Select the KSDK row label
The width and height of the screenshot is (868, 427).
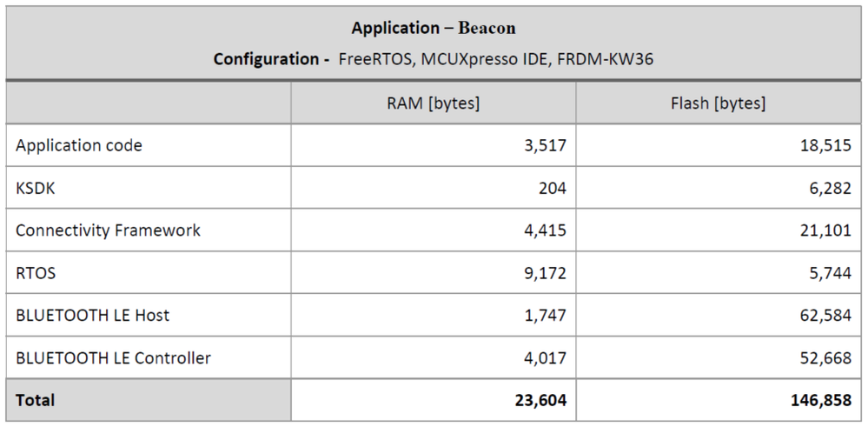36,188
